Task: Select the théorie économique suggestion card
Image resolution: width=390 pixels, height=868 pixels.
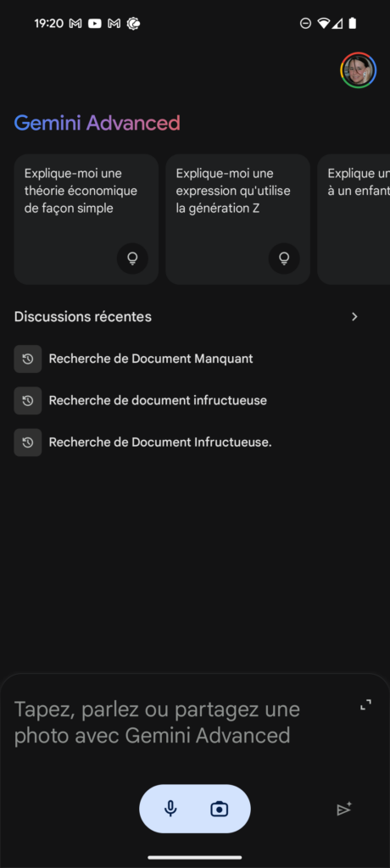Action: pos(86,220)
